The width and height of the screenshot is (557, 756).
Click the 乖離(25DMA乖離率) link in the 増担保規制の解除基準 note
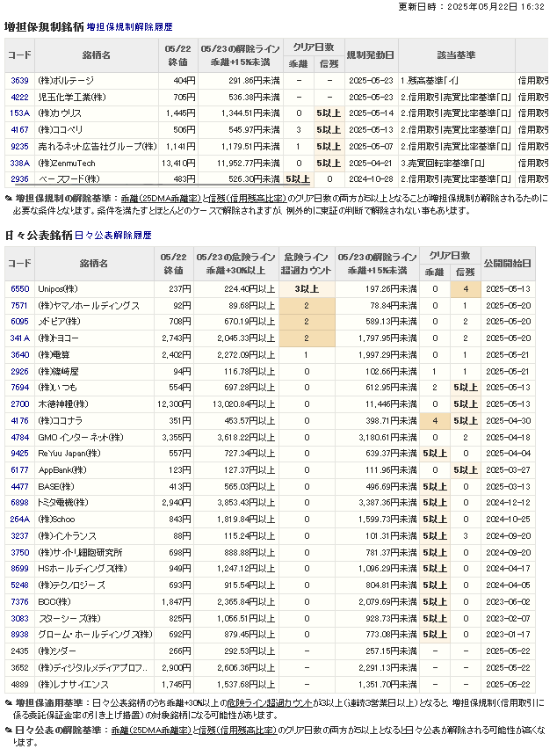coord(161,199)
